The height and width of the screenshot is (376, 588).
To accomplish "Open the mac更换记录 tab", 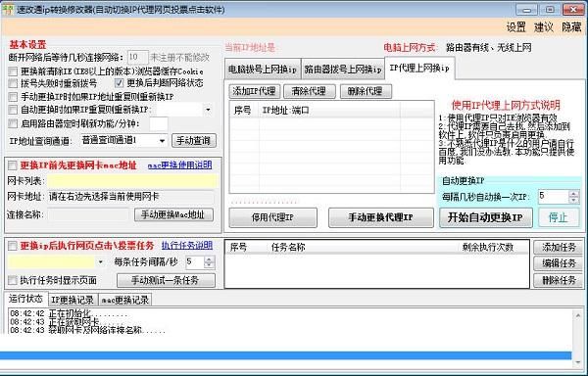I will coord(125,300).
